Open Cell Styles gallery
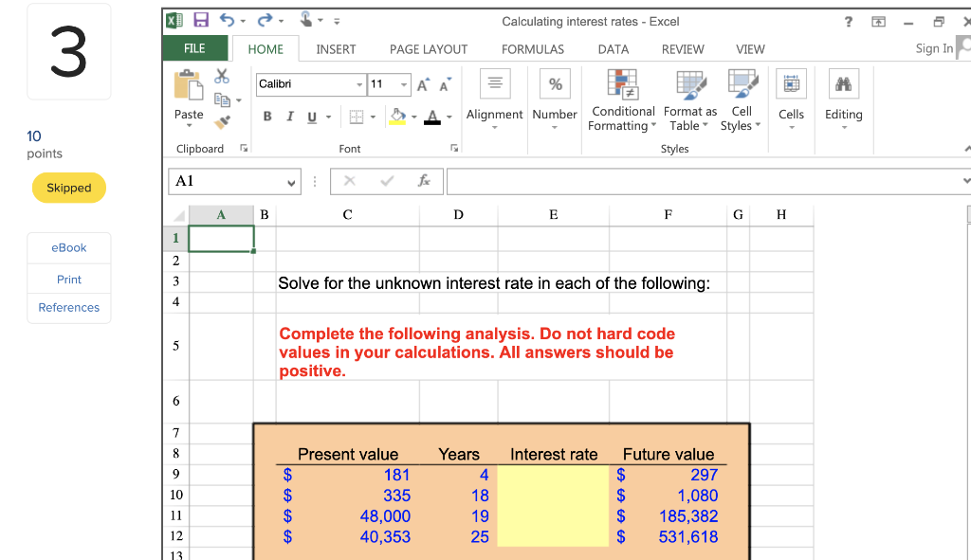971x560 pixels. tap(742, 99)
